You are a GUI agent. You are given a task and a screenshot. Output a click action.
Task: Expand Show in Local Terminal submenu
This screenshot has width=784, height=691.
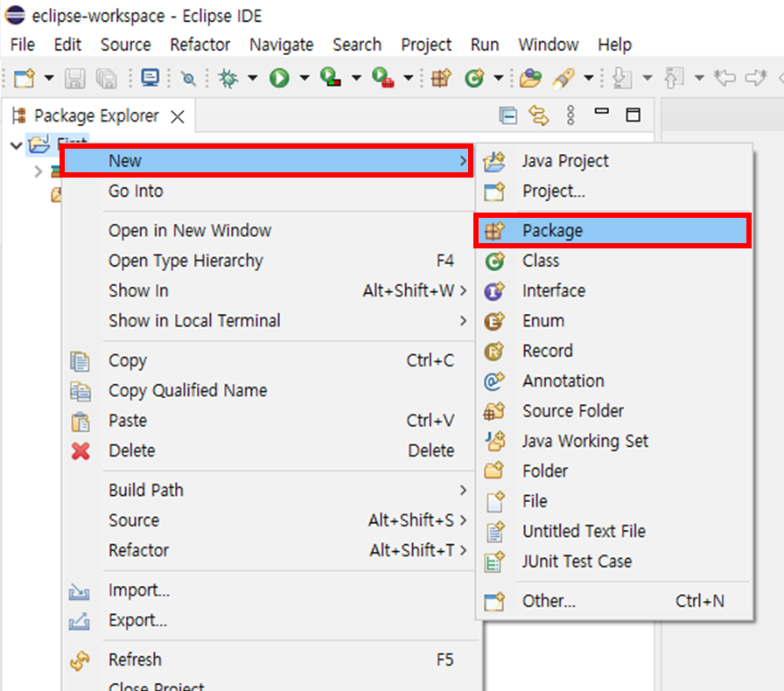[268, 320]
